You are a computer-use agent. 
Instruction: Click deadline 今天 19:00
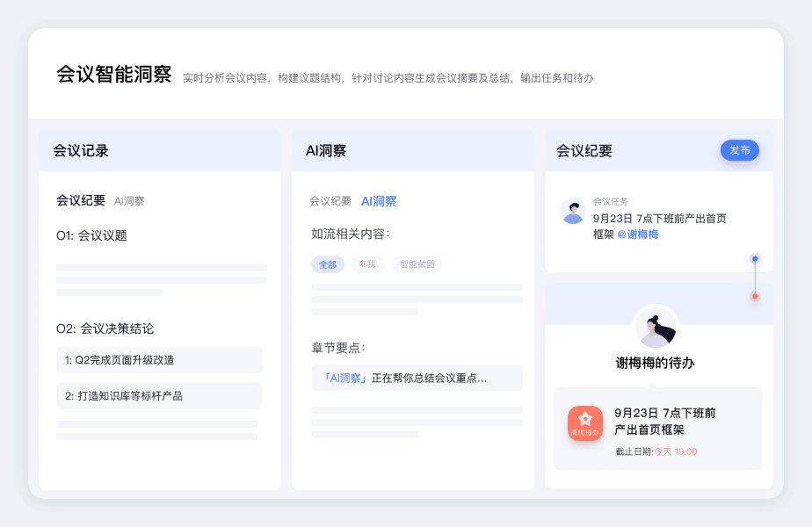click(x=675, y=452)
